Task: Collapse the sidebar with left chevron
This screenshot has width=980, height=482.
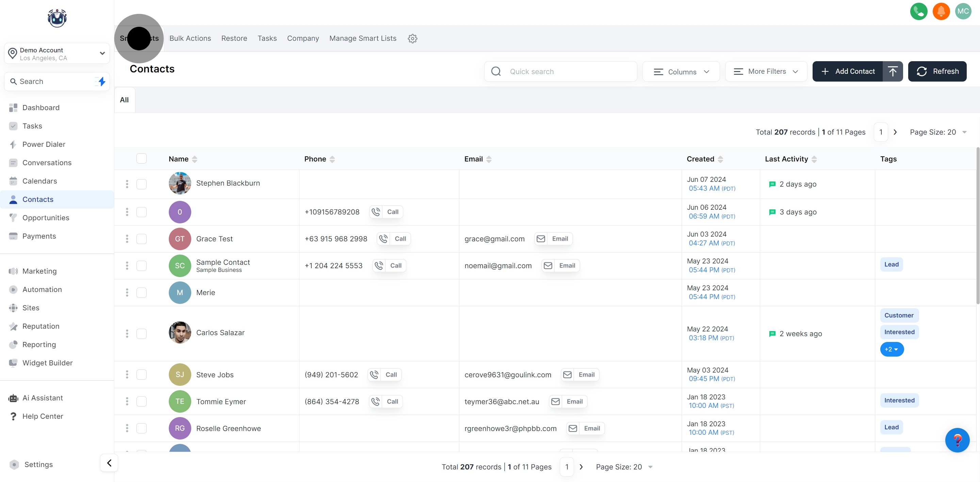Action: (x=109, y=463)
